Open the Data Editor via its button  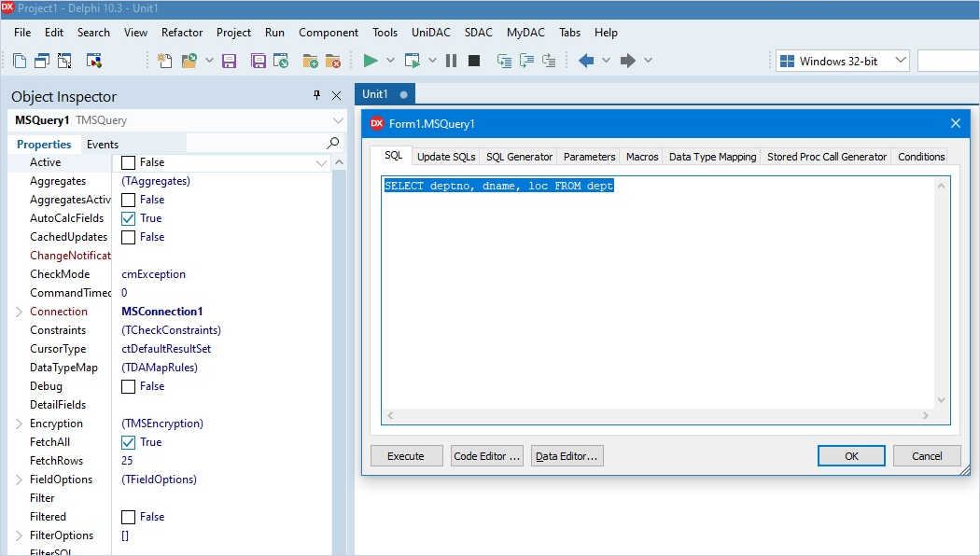click(567, 455)
